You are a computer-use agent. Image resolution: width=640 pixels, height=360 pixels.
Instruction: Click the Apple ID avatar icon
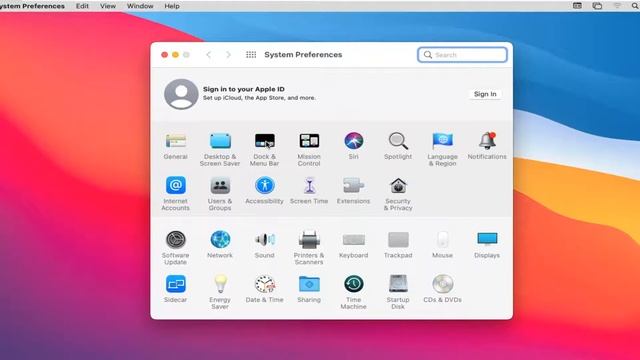(x=181, y=94)
